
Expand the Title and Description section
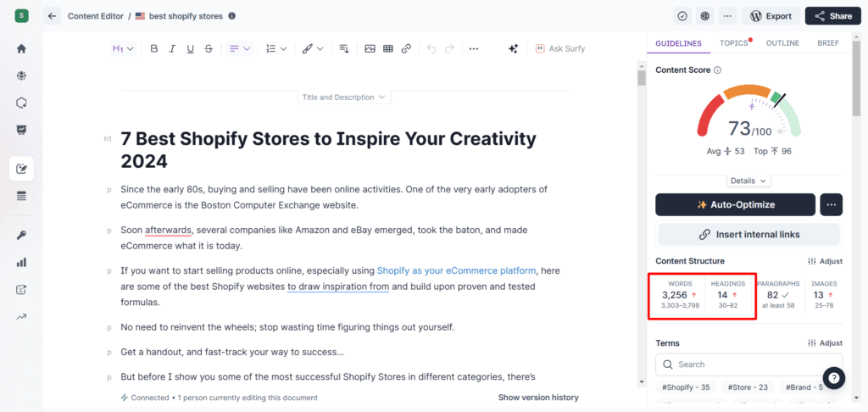[x=344, y=97]
